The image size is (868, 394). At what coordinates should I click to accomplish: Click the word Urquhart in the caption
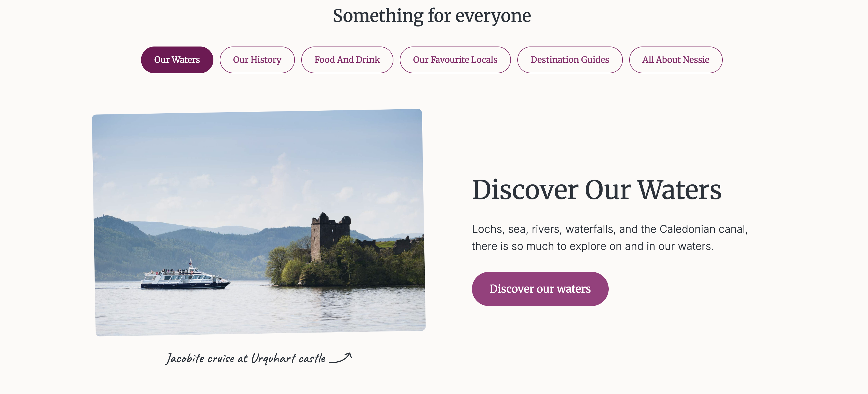coord(273,358)
